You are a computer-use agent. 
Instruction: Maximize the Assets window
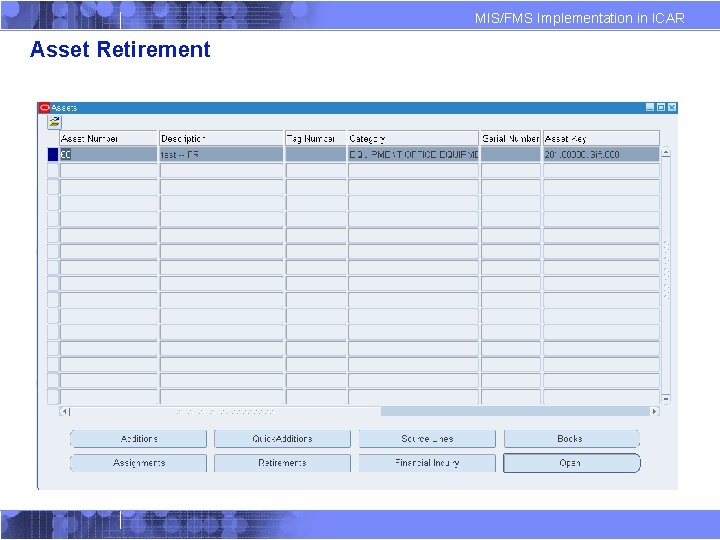[661, 107]
